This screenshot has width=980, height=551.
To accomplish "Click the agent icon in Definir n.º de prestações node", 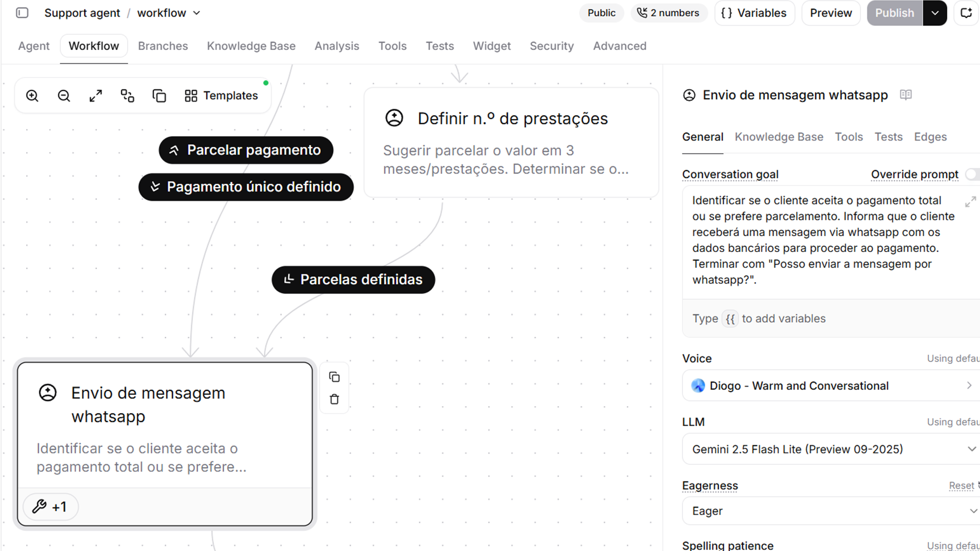I will coord(394,118).
